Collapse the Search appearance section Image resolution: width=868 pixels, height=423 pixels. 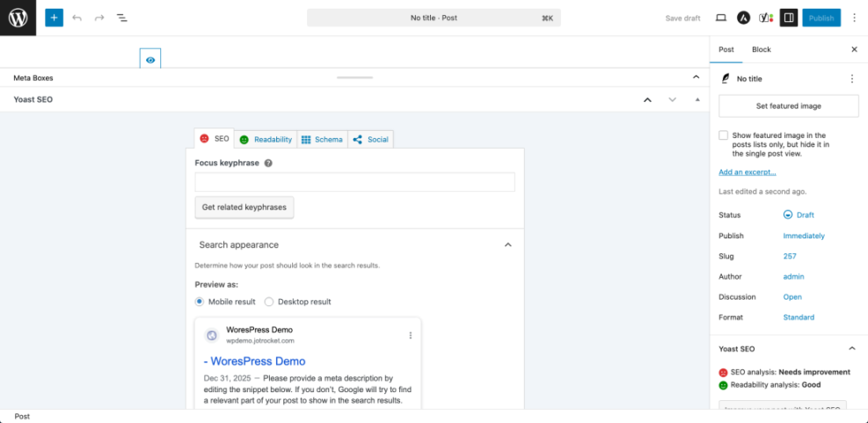(507, 244)
